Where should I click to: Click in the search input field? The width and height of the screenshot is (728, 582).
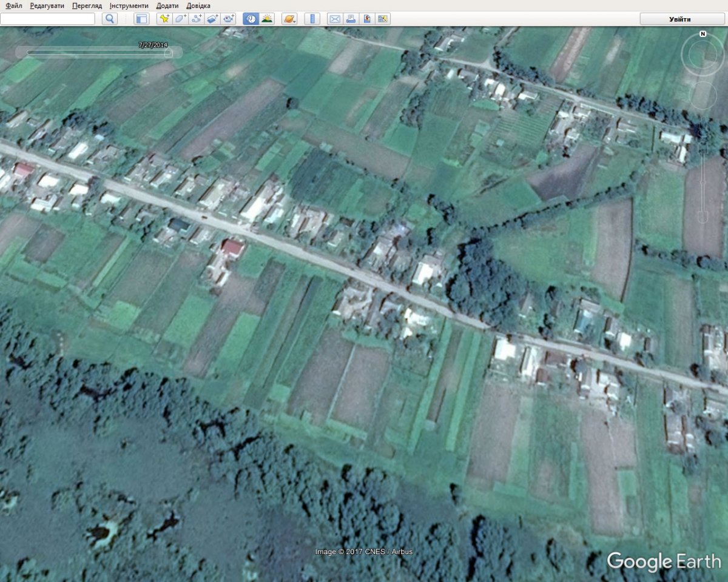click(x=47, y=19)
